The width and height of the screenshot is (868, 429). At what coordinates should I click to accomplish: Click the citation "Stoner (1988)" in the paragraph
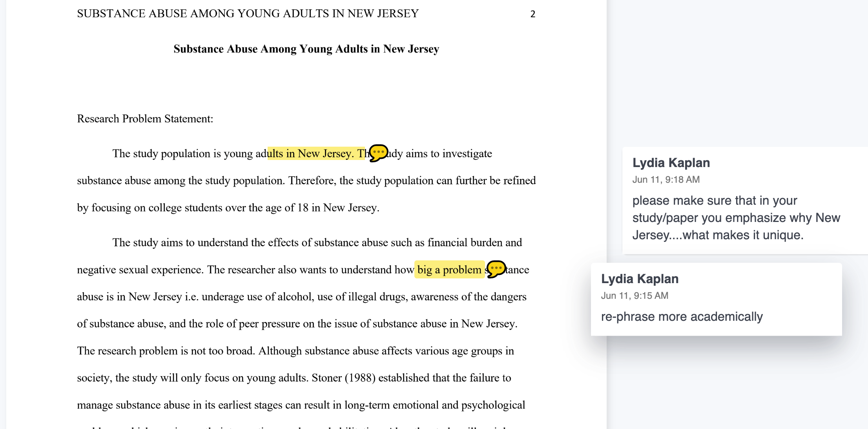343,378
